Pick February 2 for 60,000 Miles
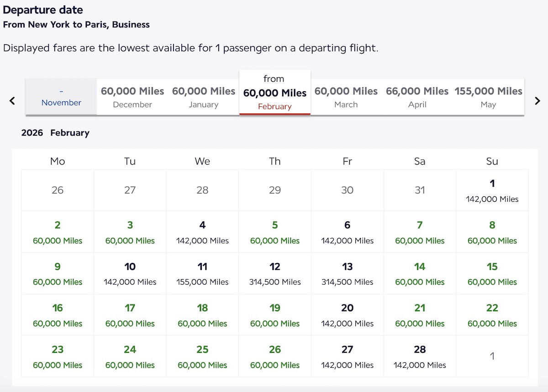 (x=58, y=232)
